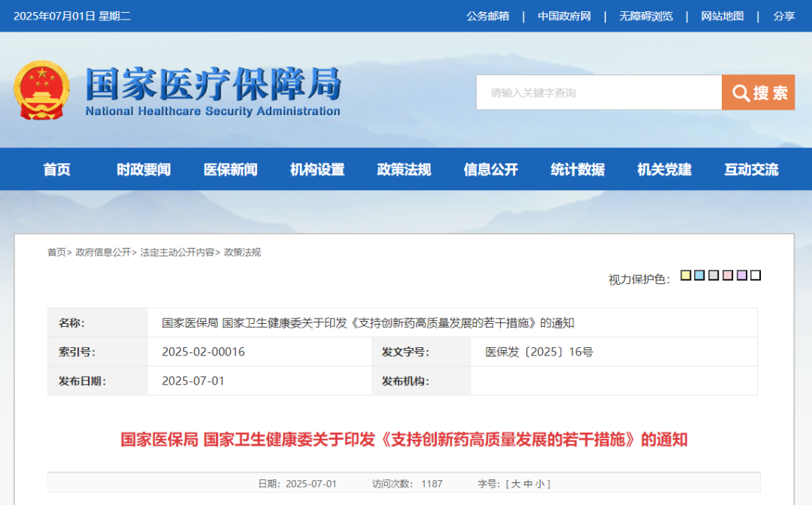Open the 机构设置 menu item

(x=317, y=169)
